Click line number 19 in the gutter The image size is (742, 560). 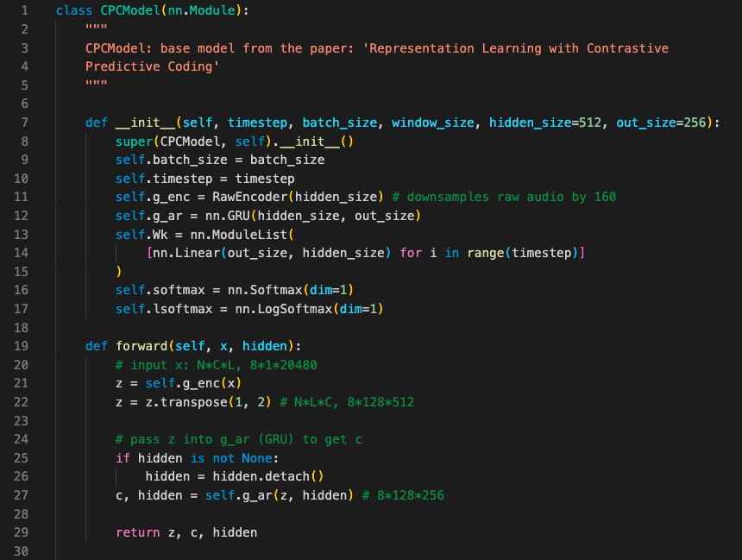[21, 346]
